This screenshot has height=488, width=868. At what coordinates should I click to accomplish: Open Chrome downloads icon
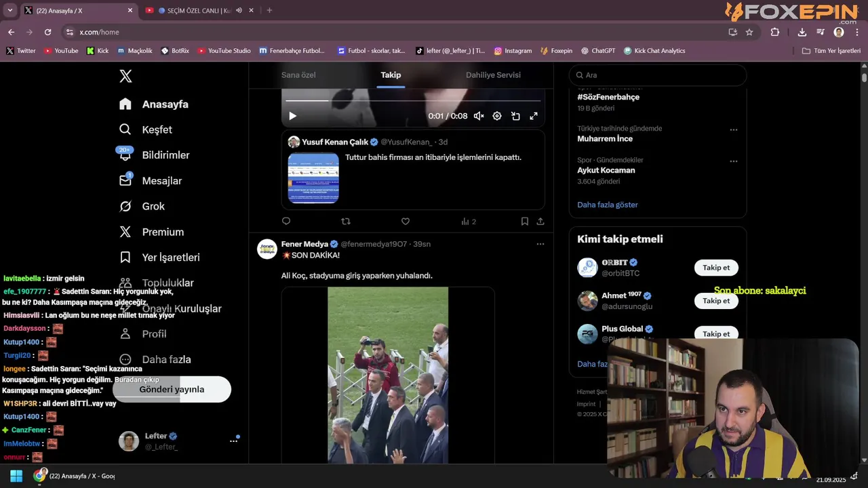802,32
